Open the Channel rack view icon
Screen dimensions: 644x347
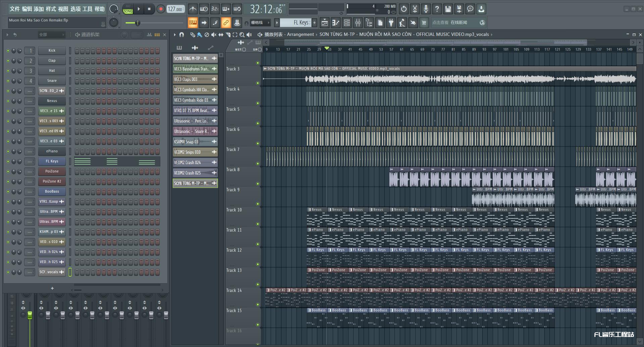347,22
